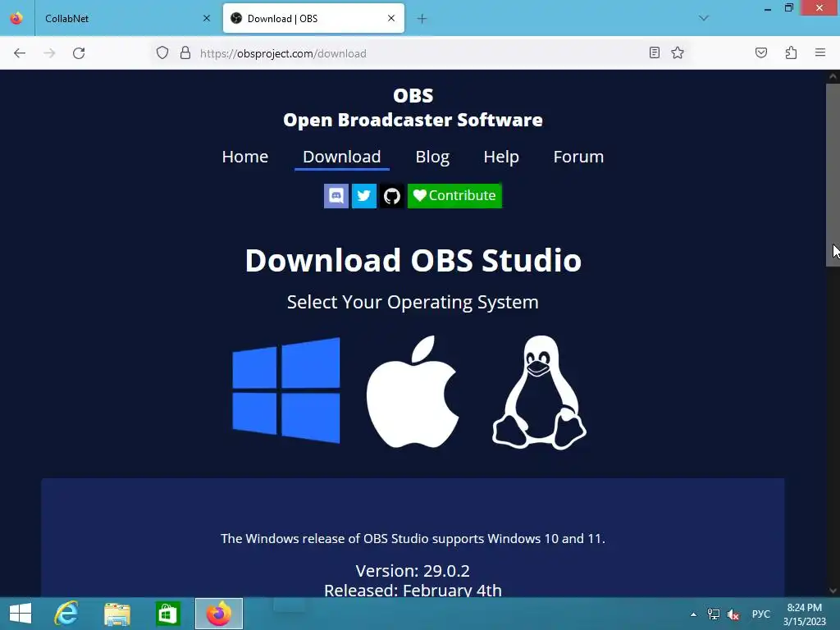This screenshot has width=840, height=630.
Task: Open the 8:24 PM clock calendar
Action: 804,614
